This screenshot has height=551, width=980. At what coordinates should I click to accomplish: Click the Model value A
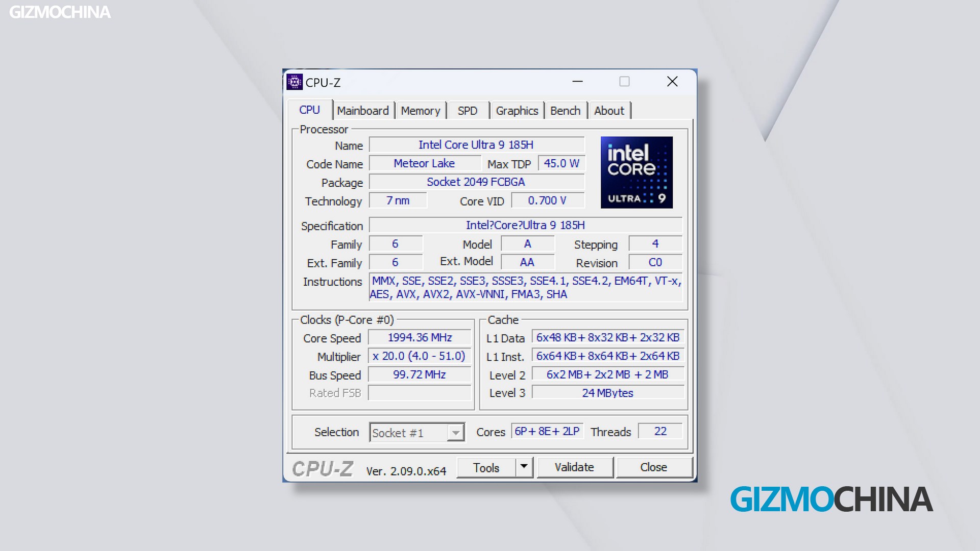coord(528,244)
